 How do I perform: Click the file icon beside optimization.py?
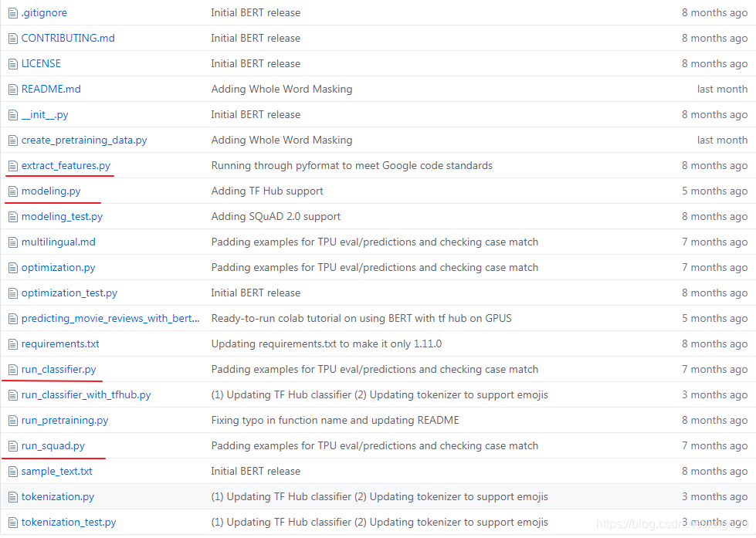(13, 268)
